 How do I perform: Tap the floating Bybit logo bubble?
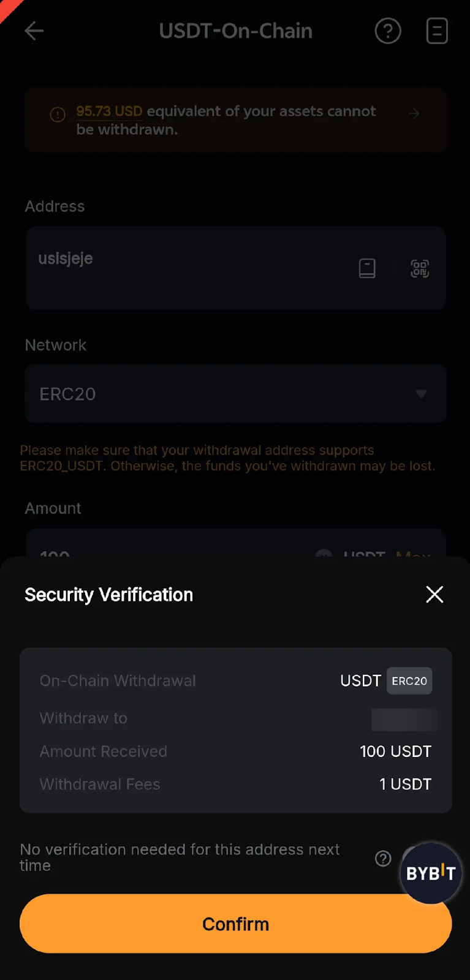(x=431, y=873)
